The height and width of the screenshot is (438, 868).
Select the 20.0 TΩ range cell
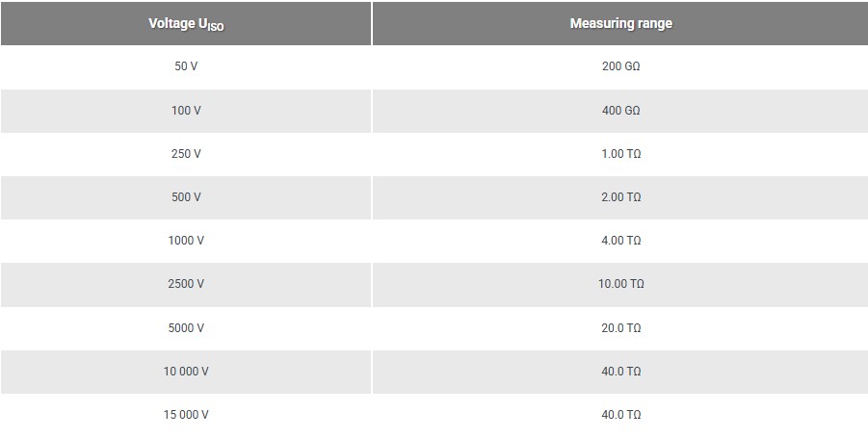pos(620,328)
